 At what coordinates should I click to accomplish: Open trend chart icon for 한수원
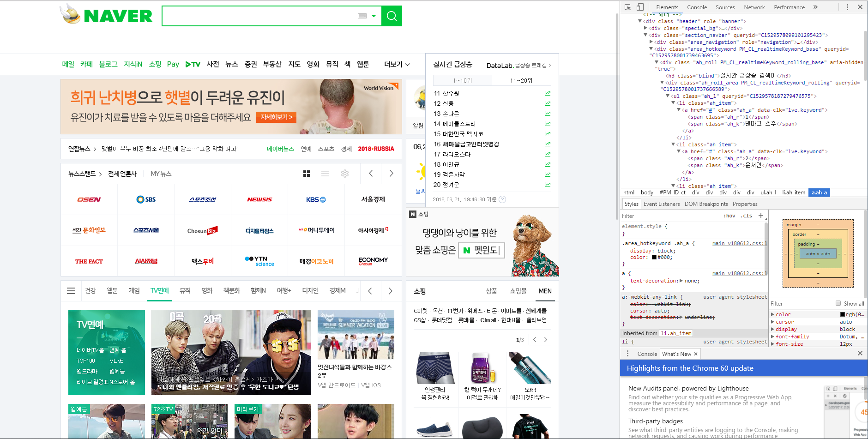click(548, 93)
